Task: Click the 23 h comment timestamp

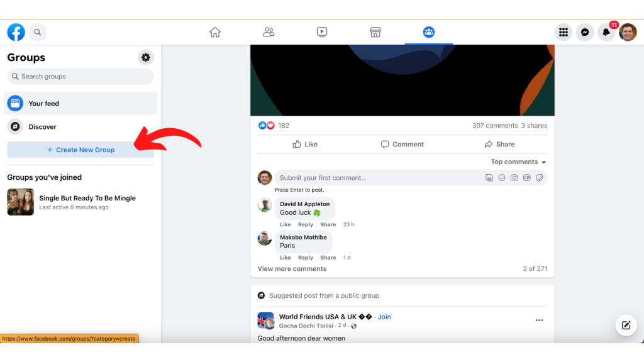Action: pos(348,224)
